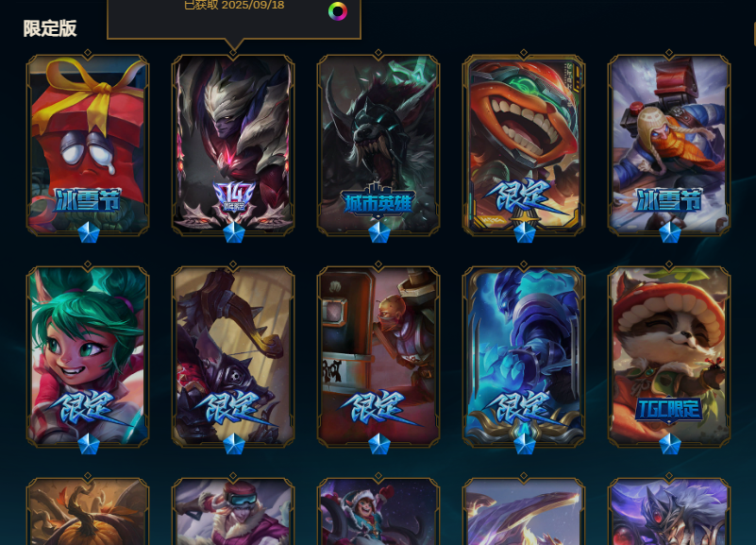Open the grinning orange-mouthed 限定 skin card
This screenshot has width=756, height=545.
tap(524, 145)
